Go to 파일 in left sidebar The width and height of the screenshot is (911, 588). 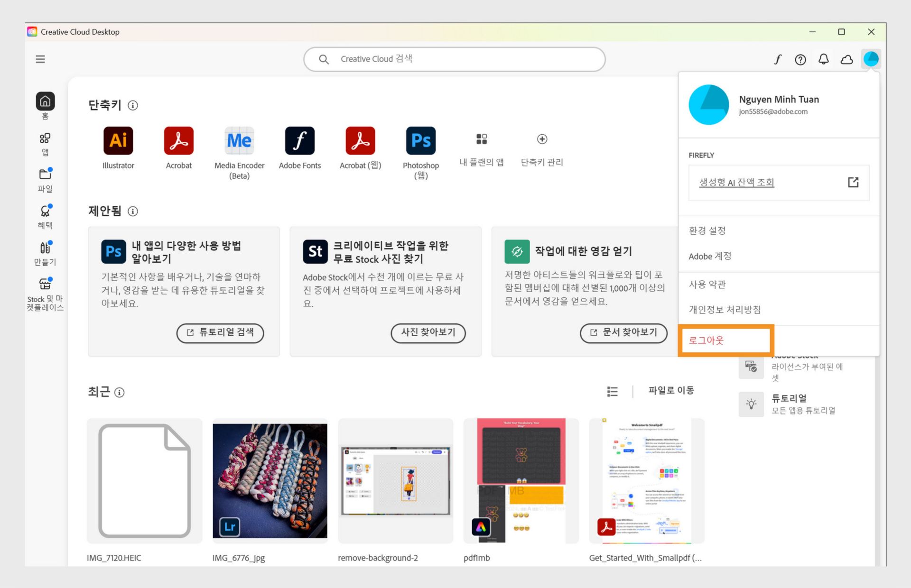coord(45,179)
